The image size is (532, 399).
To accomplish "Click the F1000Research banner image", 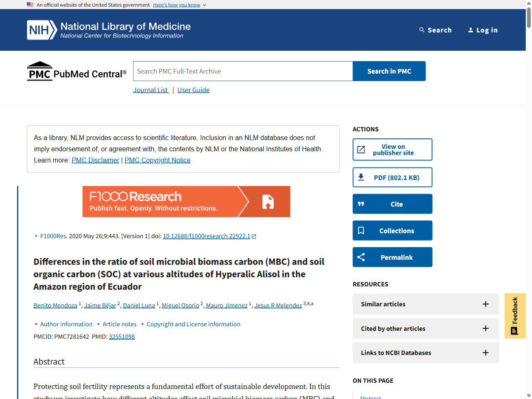I will tap(186, 202).
